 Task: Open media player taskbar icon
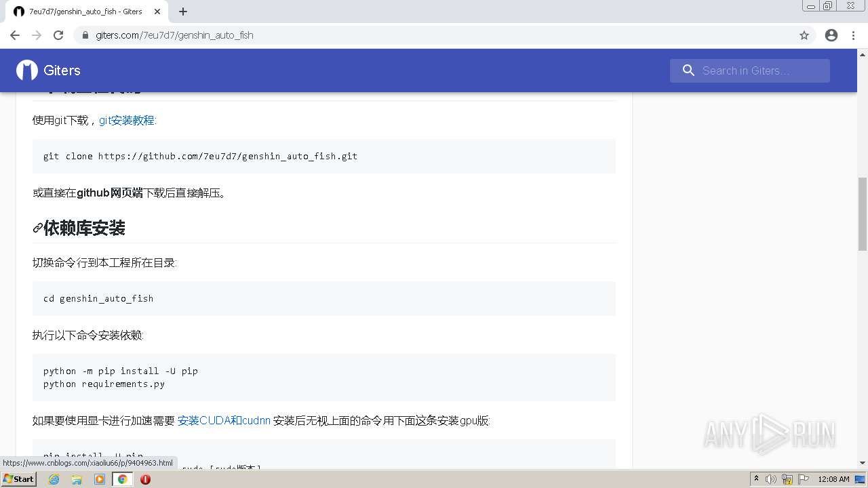click(100, 479)
